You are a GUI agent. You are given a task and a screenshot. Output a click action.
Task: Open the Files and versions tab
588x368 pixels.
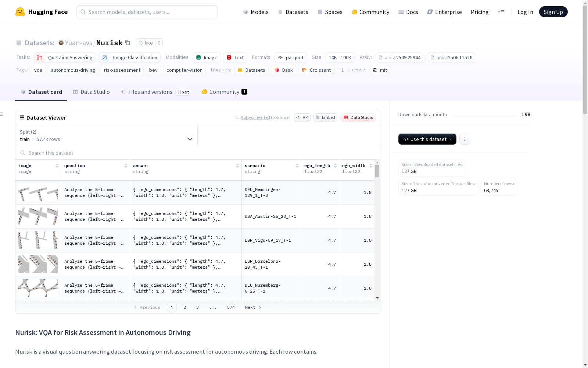click(x=155, y=92)
